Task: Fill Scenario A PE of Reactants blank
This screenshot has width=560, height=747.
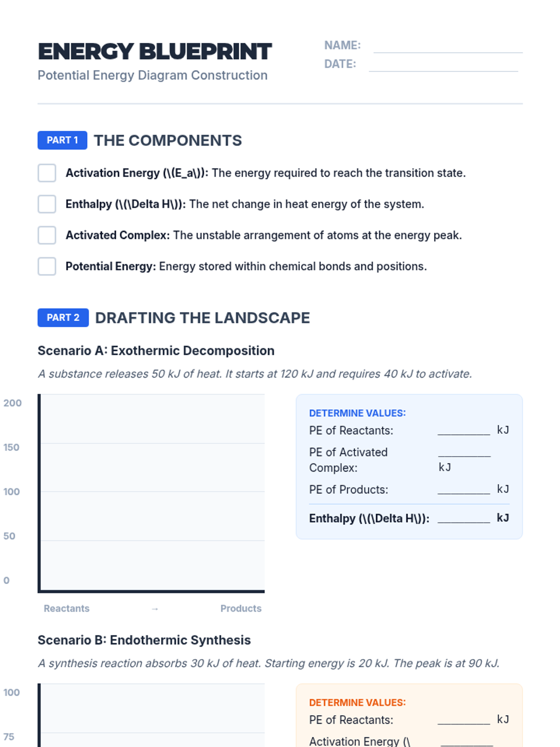Action: click(x=463, y=430)
